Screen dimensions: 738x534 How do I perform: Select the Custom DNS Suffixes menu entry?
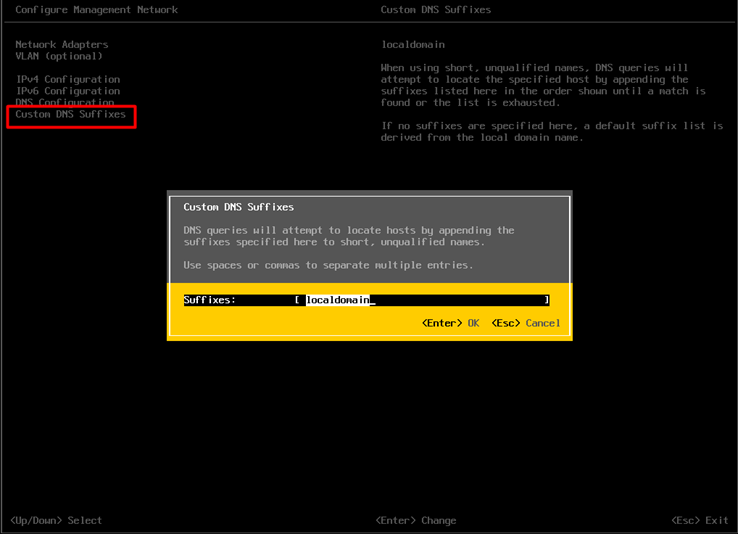click(71, 114)
